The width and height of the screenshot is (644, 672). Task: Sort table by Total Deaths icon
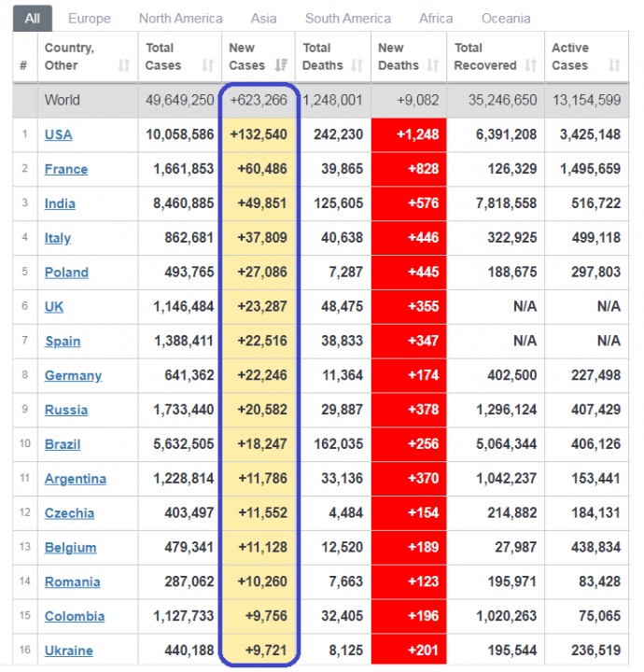pyautogui.click(x=357, y=65)
